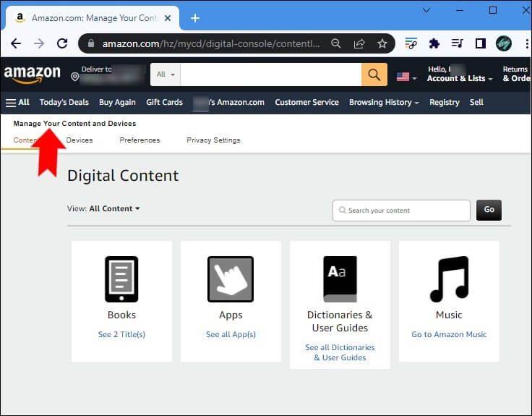532x416 pixels.
Task: Click the zoom magnifier icon in address bar
Action: click(336, 43)
